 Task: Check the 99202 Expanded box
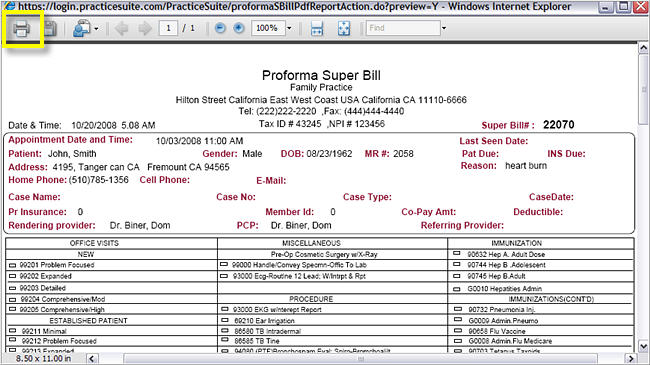pos(12,276)
